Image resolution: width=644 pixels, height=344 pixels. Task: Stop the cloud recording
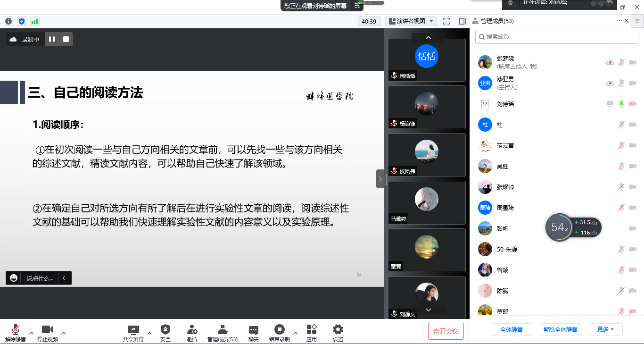point(66,39)
